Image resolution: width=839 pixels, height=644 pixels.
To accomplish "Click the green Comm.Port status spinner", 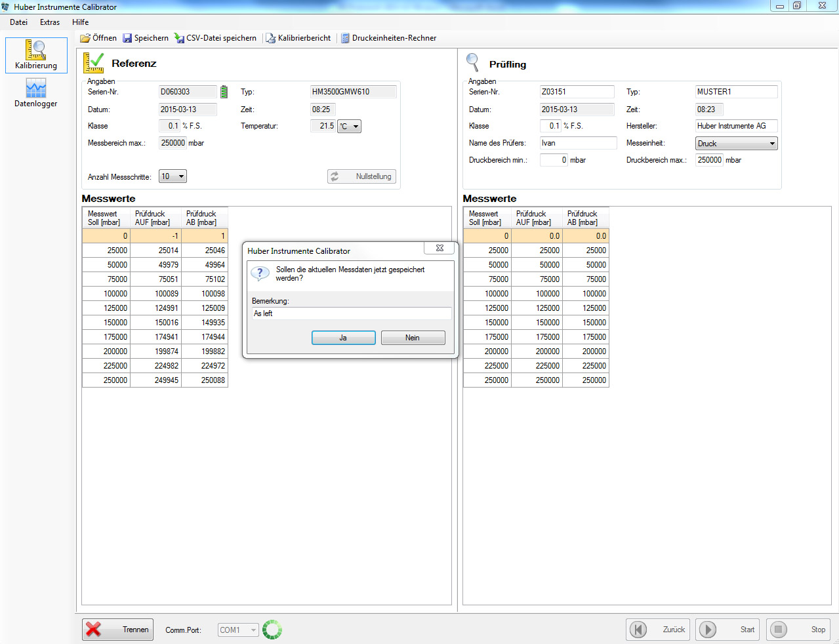I will (x=272, y=630).
